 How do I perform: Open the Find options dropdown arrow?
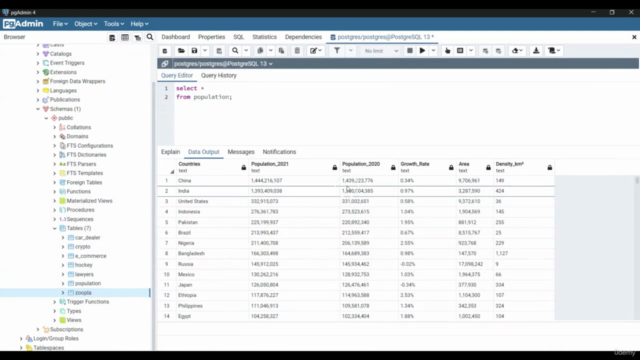246,51
